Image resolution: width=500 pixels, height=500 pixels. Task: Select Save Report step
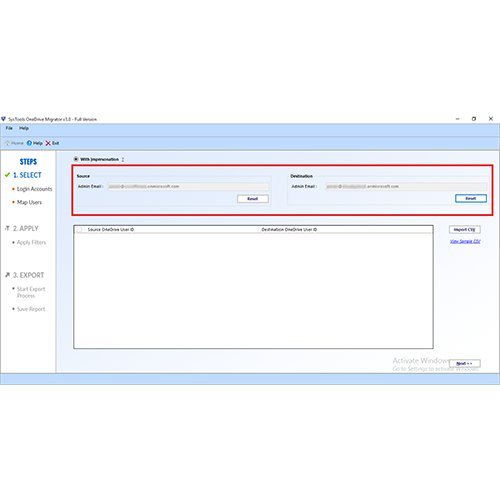(x=31, y=309)
